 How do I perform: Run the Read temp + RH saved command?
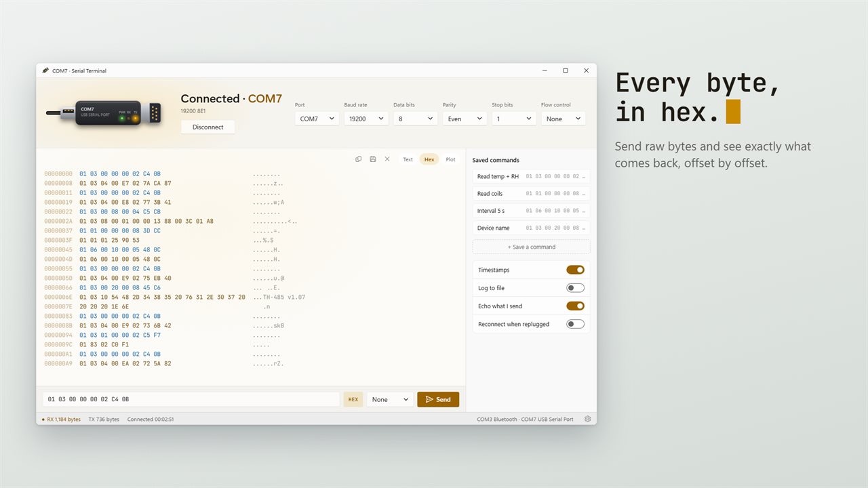pos(532,176)
